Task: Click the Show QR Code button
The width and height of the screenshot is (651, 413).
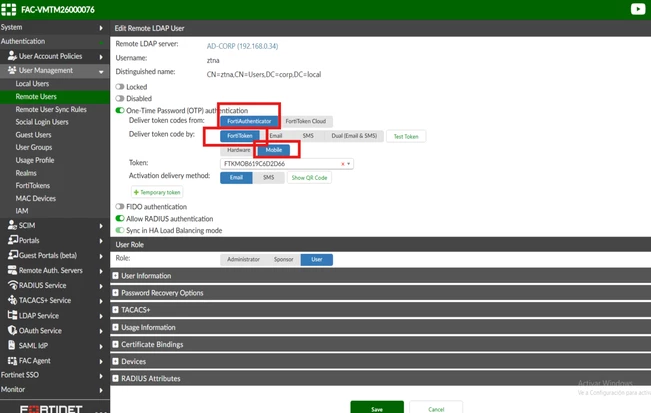Action: click(x=309, y=178)
